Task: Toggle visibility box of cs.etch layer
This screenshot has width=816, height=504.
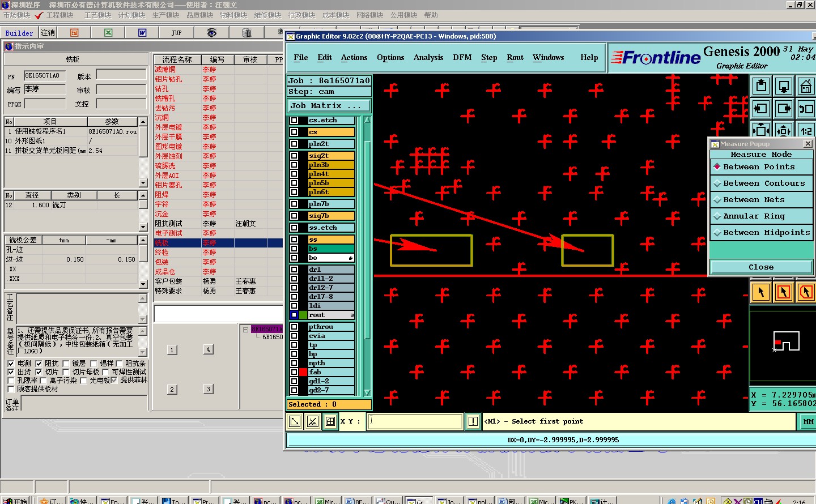Action: point(294,120)
